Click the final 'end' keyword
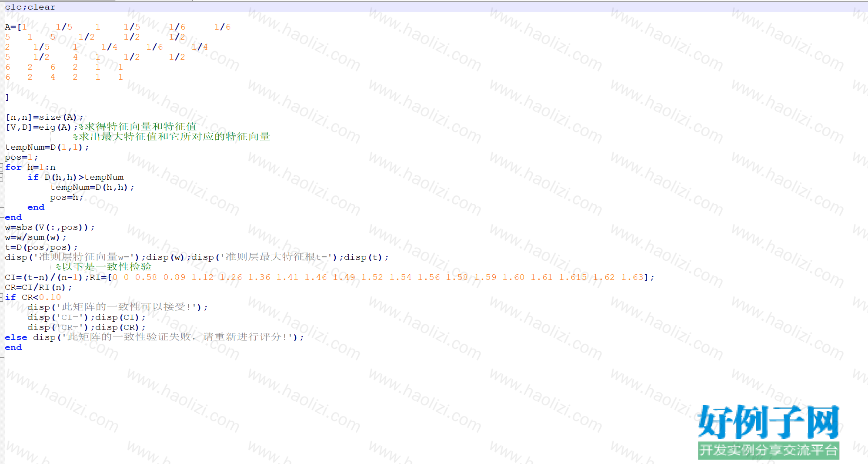This screenshot has width=868, height=464. click(x=13, y=347)
